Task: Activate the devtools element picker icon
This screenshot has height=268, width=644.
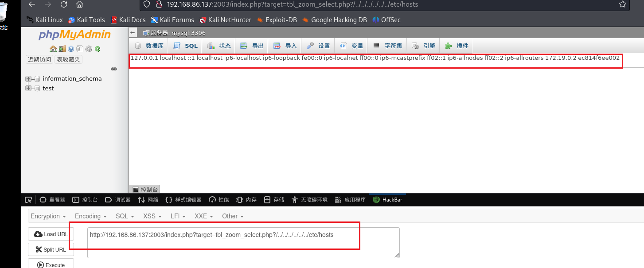Action: click(28, 200)
